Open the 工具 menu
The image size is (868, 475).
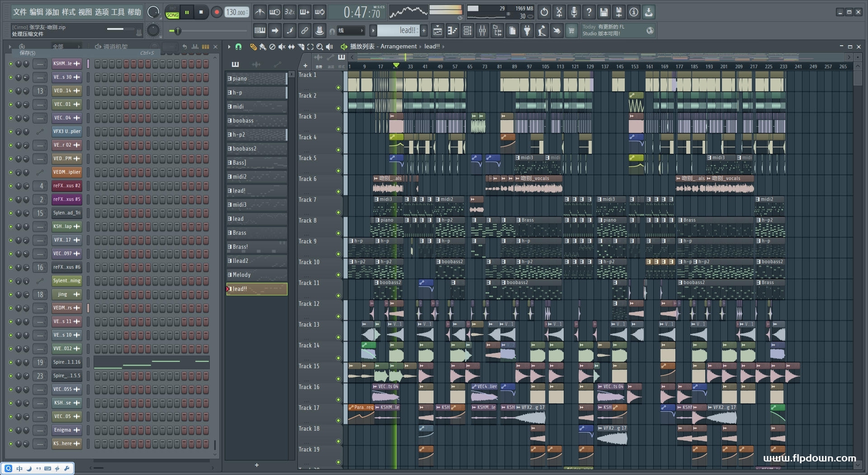[x=118, y=12]
